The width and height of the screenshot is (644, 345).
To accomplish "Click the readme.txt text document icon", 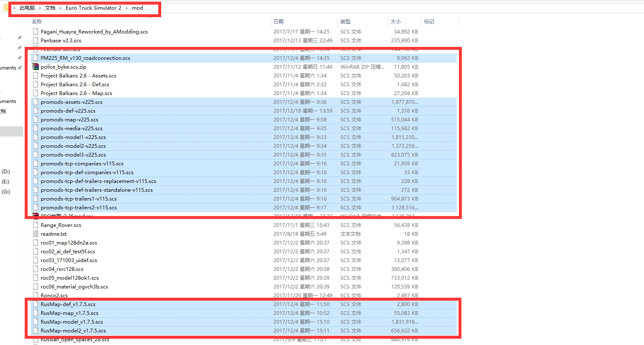I will (36, 234).
